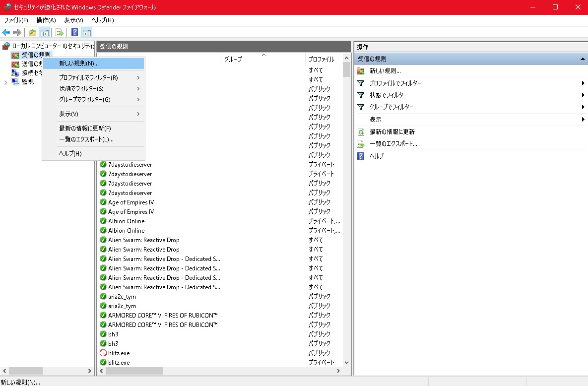588x386 pixels.
Task: Click the 最新の情報に更新 refresh icon in actions pane
Action: click(x=361, y=132)
